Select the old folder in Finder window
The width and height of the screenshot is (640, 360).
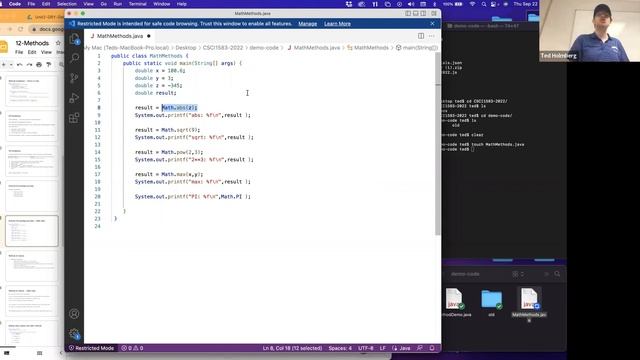[x=491, y=303]
